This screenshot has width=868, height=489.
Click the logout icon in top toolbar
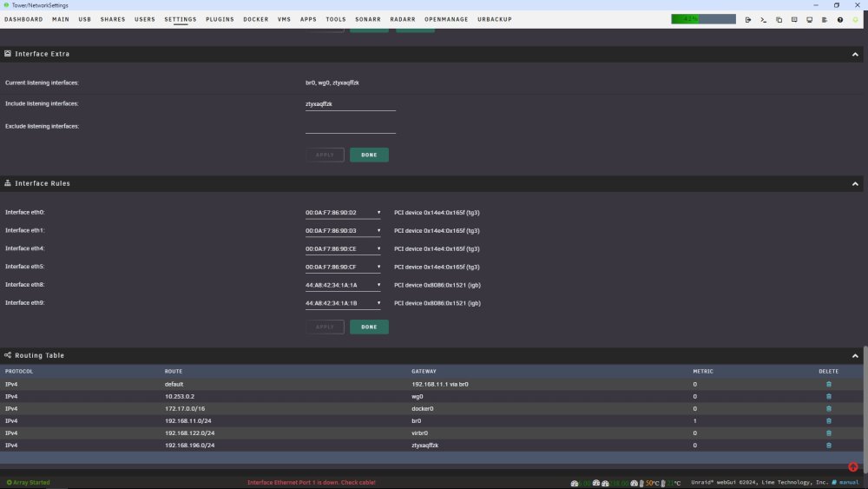[748, 19]
